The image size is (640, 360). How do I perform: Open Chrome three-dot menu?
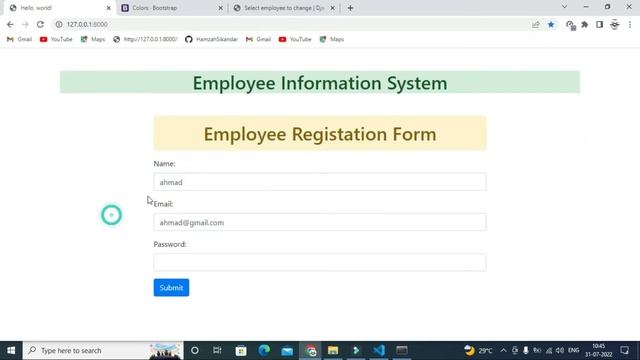[x=630, y=24]
